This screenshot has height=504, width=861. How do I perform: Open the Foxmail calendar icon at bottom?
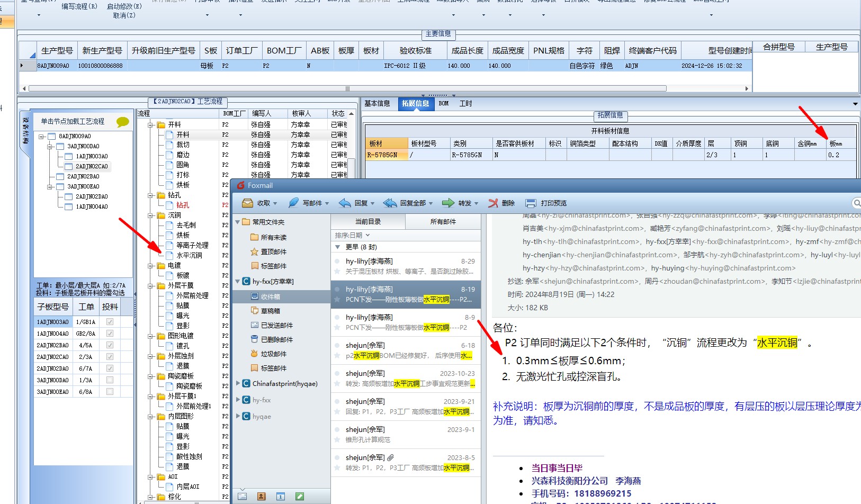(281, 496)
